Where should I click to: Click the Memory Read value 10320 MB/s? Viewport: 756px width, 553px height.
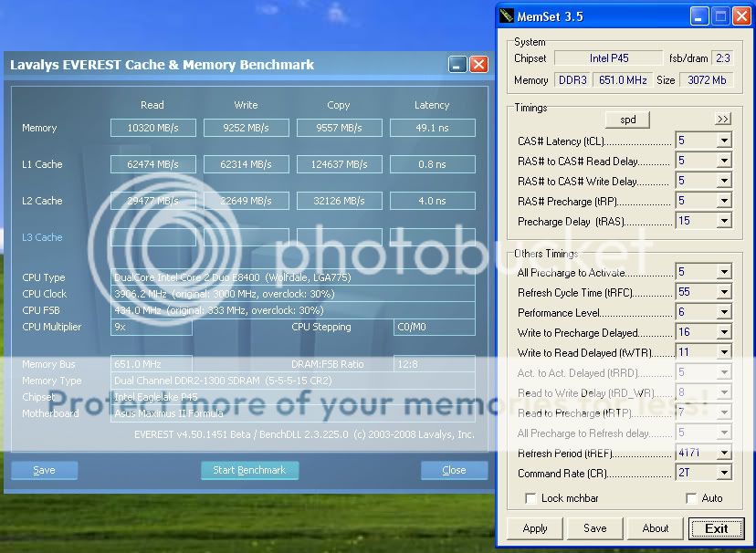point(153,128)
